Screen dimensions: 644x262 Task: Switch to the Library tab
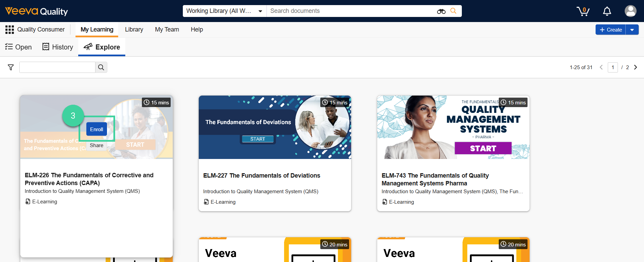tap(134, 29)
